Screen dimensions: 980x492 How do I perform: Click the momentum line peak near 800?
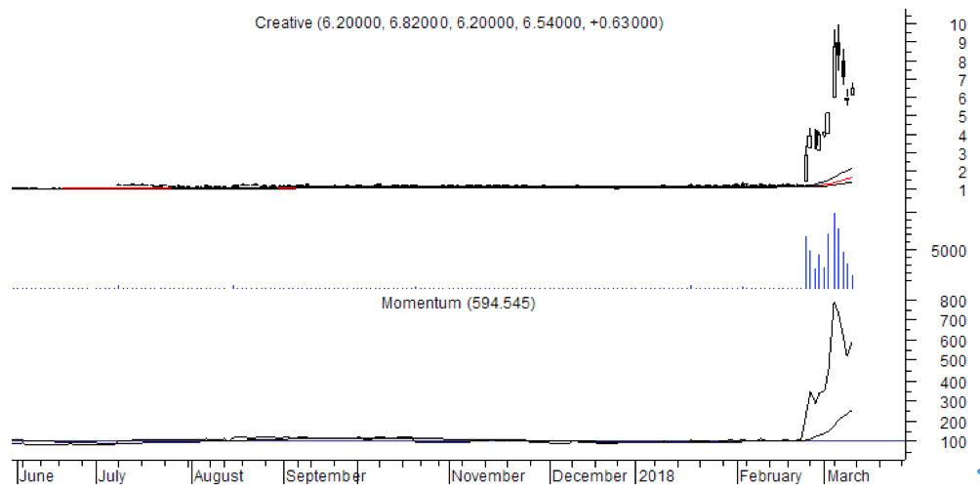click(x=834, y=304)
